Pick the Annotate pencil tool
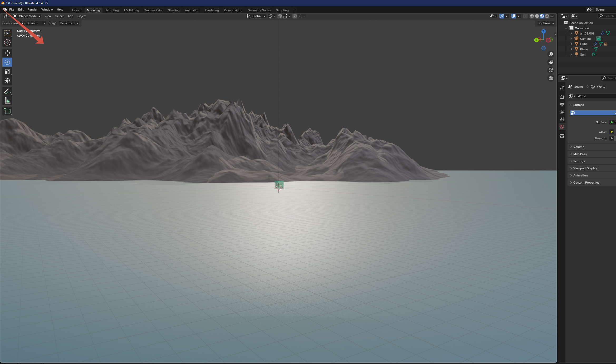 [7, 91]
